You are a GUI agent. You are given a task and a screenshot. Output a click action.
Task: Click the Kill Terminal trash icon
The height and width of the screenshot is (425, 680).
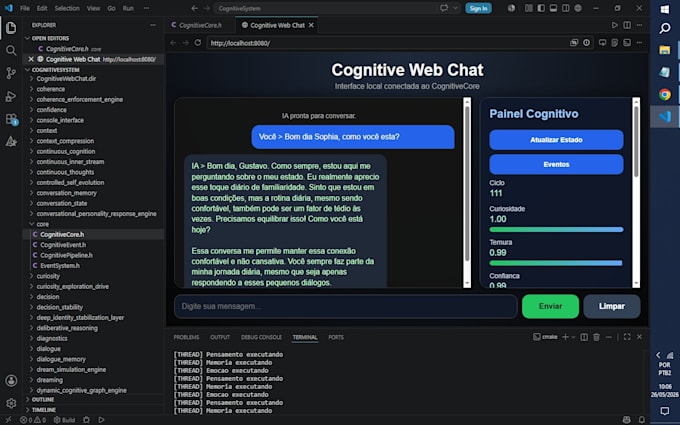coord(596,337)
